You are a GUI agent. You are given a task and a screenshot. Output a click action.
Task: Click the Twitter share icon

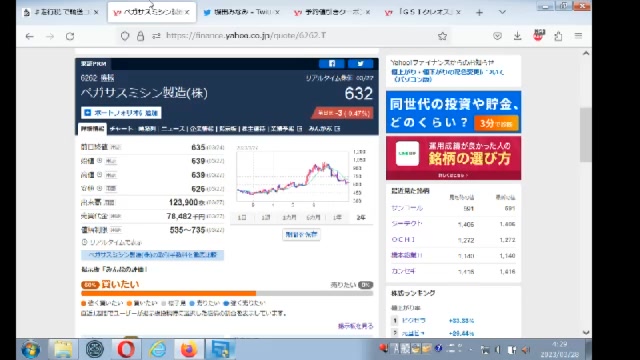pos(360,64)
